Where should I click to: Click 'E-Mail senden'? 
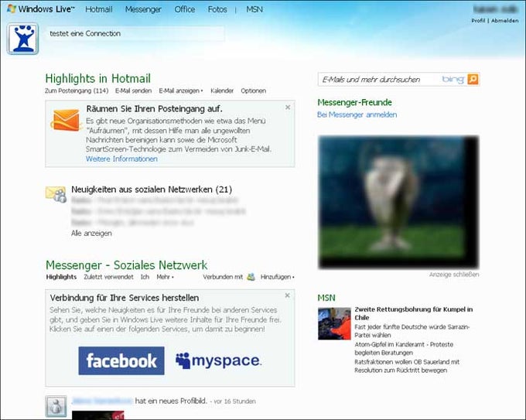pos(133,90)
